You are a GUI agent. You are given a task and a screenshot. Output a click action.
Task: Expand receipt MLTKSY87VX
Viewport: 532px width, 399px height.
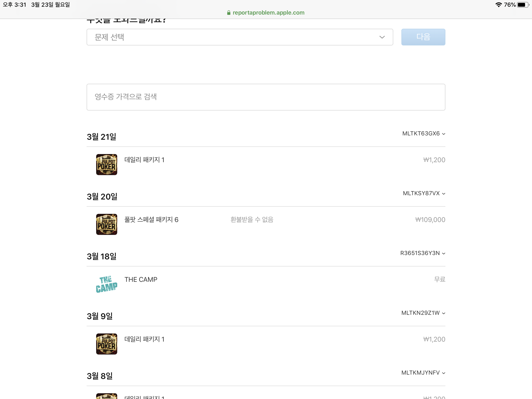(424, 193)
